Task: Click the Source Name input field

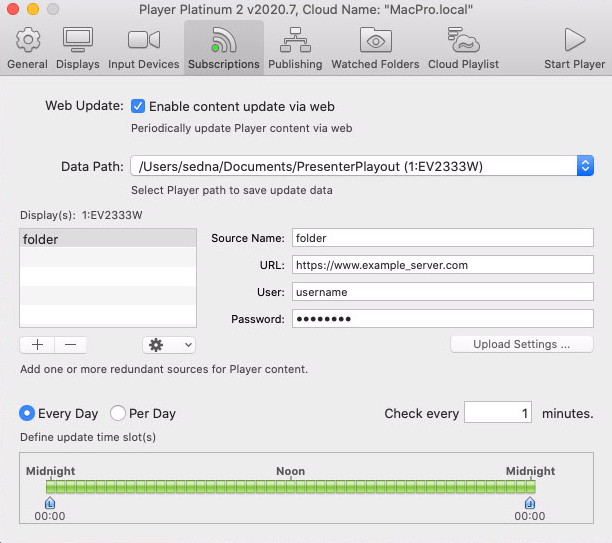Action: (443, 238)
